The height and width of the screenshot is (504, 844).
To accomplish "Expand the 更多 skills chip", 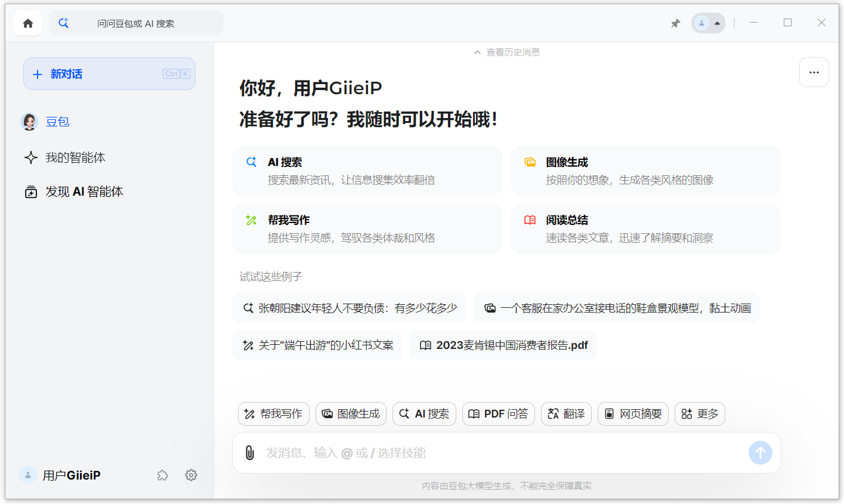I will [700, 414].
